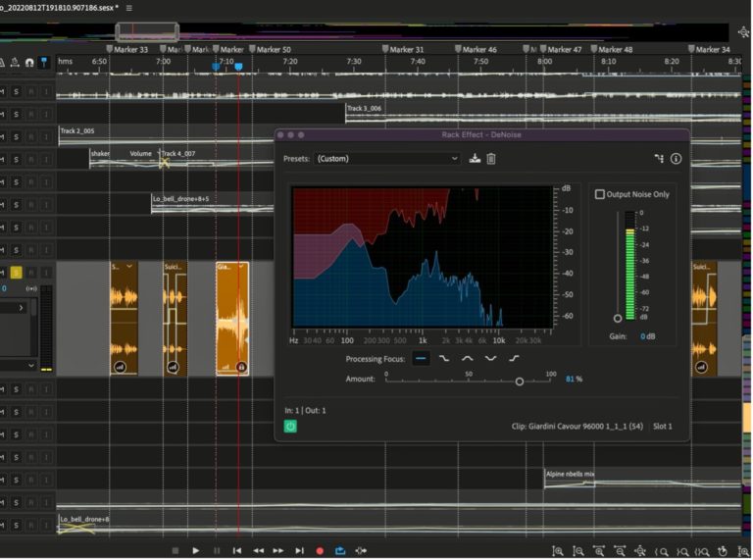Select the mid-frequencies Processing Focus
The image size is (753, 560).
pos(468,359)
